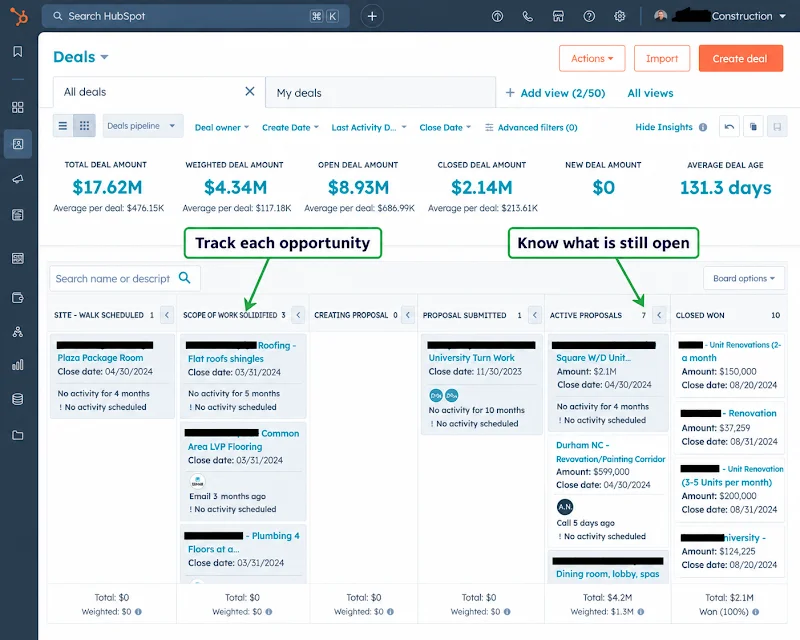This screenshot has height=640, width=800.
Task: Open the Last Activity Date filter
Action: [x=369, y=128]
